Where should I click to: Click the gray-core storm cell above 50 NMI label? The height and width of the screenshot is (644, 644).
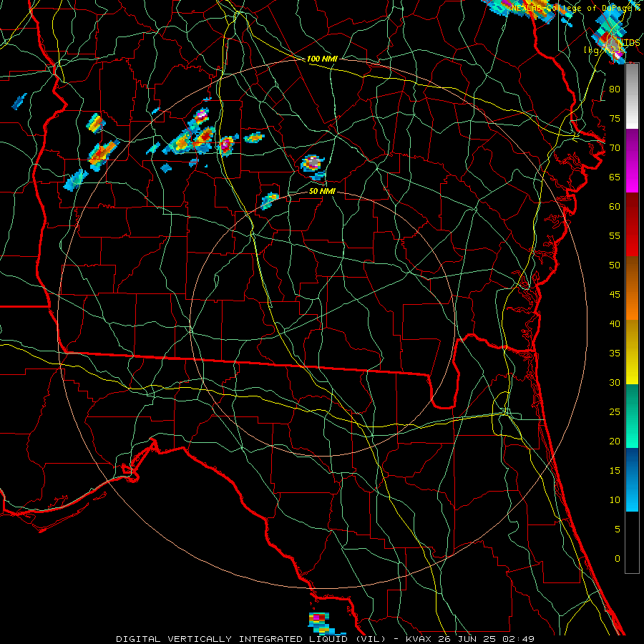313,163
